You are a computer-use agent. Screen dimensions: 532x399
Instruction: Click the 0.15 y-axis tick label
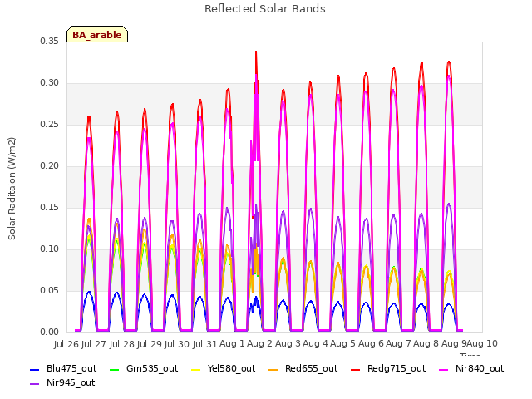pos(50,208)
